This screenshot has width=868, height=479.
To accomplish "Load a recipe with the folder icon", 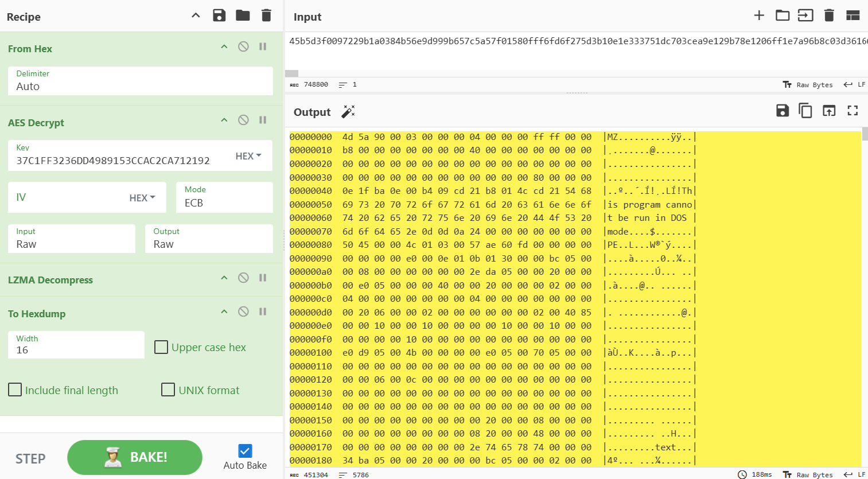I will pos(243,15).
